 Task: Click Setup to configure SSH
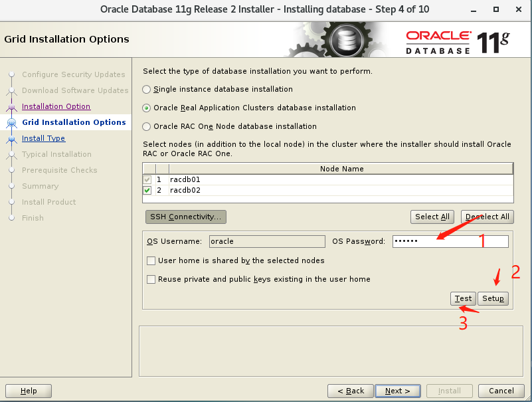click(x=493, y=298)
